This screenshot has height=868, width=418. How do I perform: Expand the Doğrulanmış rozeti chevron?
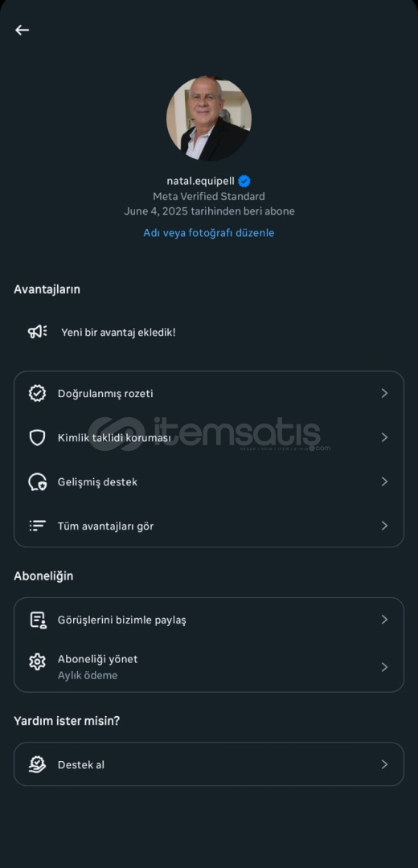click(x=384, y=393)
